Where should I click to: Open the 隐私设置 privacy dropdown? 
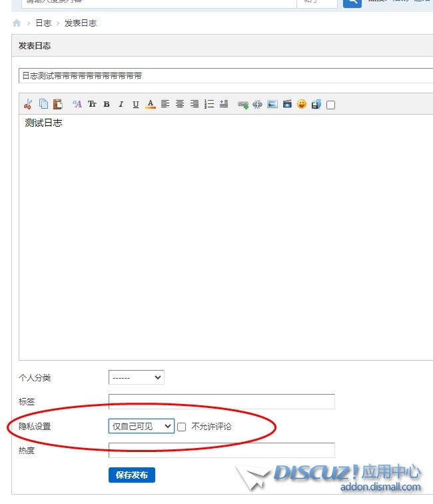click(141, 426)
